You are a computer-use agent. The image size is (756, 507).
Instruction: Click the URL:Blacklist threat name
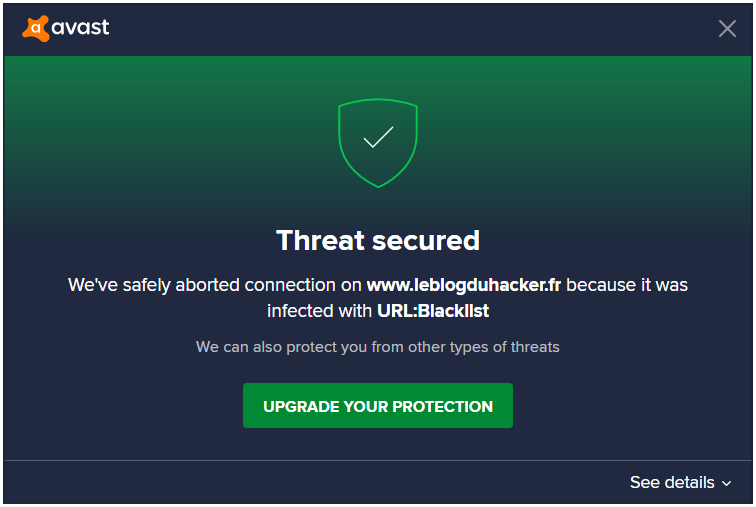[433, 311]
